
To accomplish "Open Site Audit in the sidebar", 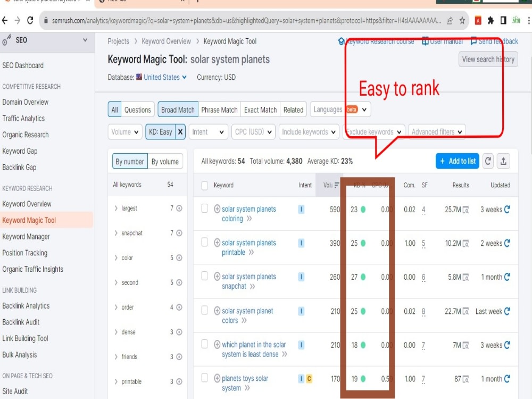I will (x=15, y=391).
